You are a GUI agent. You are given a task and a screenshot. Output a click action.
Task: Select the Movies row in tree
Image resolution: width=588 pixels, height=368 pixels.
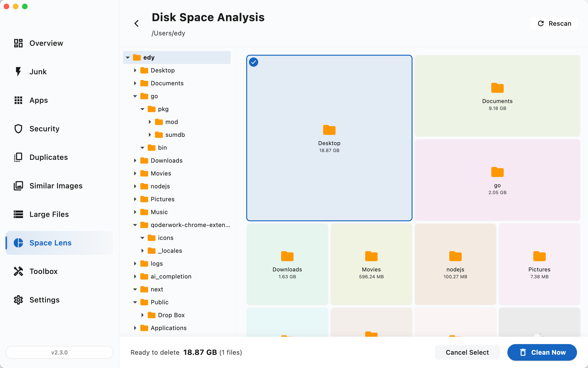click(177, 173)
